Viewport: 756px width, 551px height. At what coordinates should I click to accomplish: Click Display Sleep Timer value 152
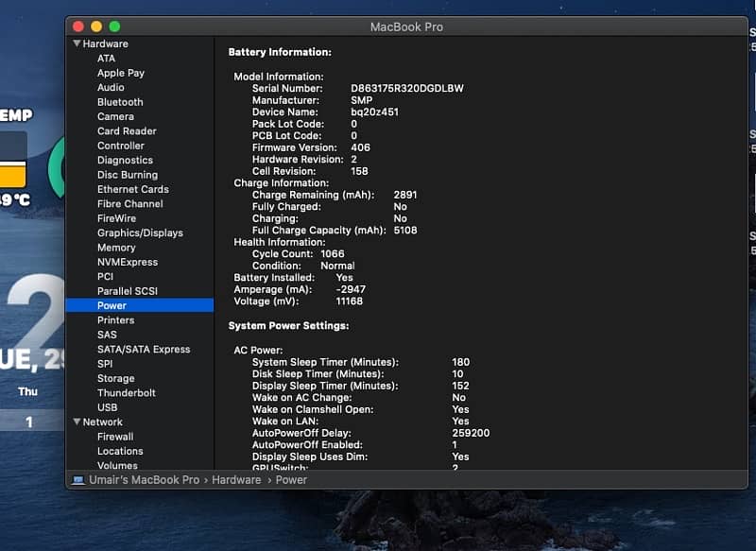click(460, 386)
